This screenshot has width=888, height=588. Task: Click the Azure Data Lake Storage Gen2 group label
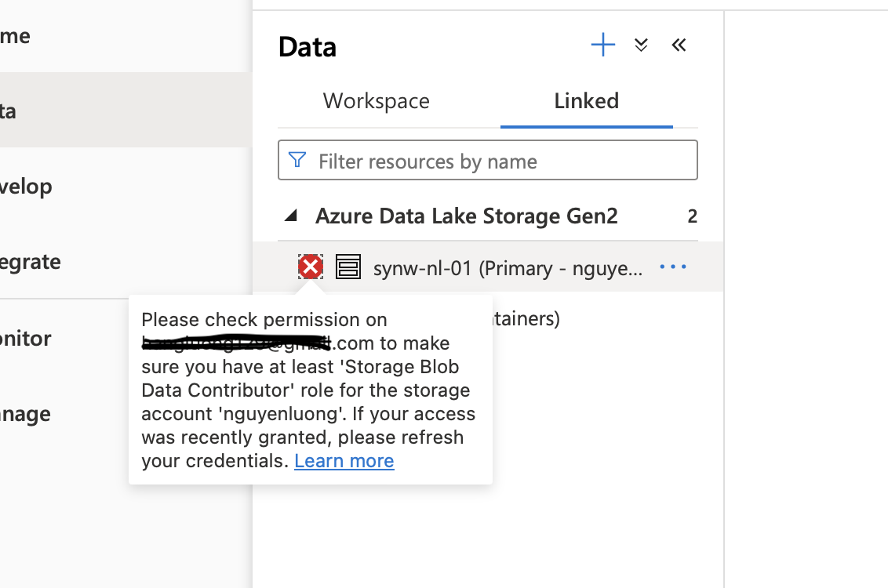point(467,216)
